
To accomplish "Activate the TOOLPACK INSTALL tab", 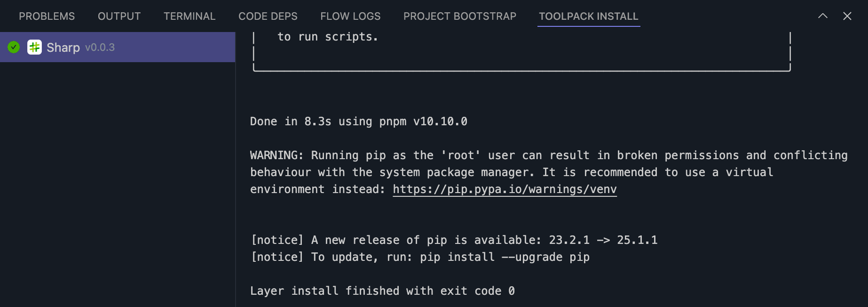I will coord(588,16).
